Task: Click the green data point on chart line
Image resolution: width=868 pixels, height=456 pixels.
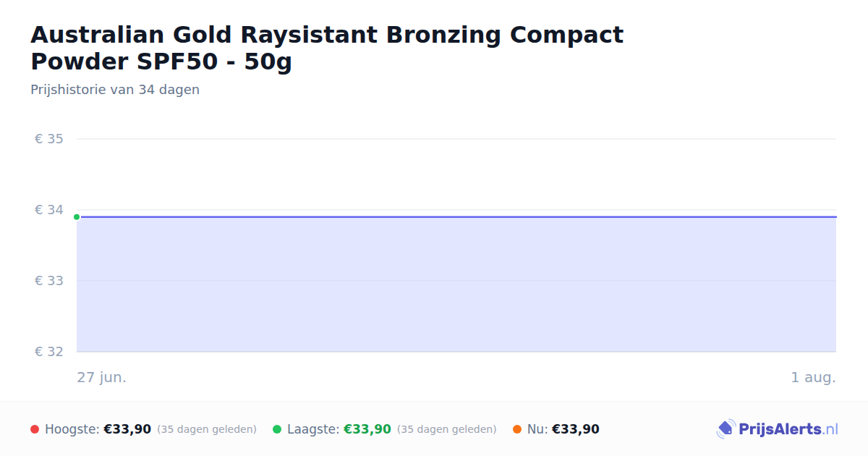Action: click(77, 217)
